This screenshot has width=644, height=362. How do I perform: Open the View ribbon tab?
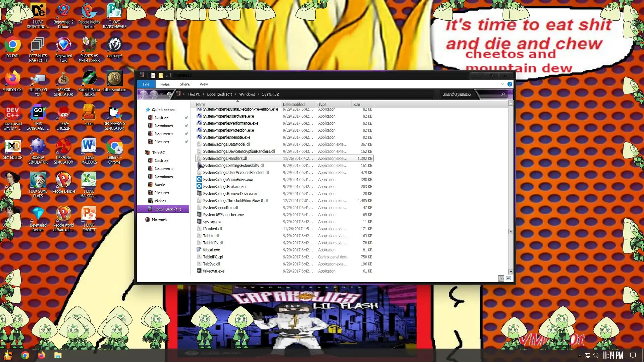tap(203, 84)
